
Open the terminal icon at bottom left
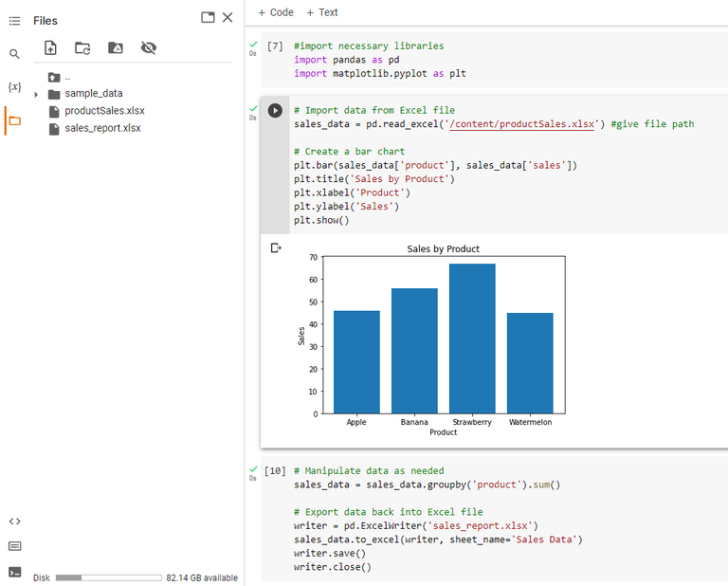14,572
